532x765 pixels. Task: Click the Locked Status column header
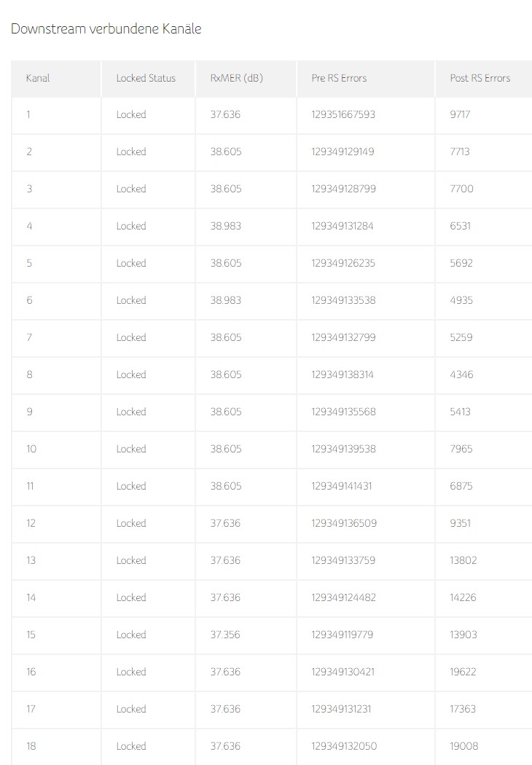pos(146,78)
